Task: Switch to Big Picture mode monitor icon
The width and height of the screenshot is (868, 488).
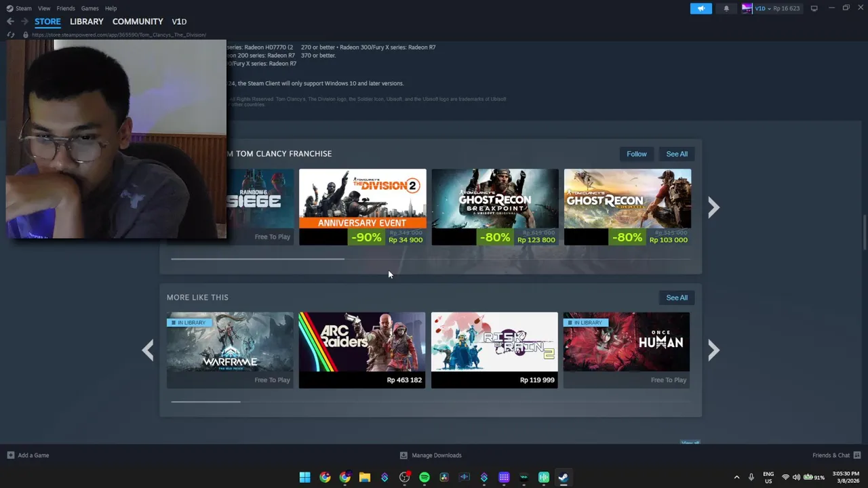Action: [814, 8]
